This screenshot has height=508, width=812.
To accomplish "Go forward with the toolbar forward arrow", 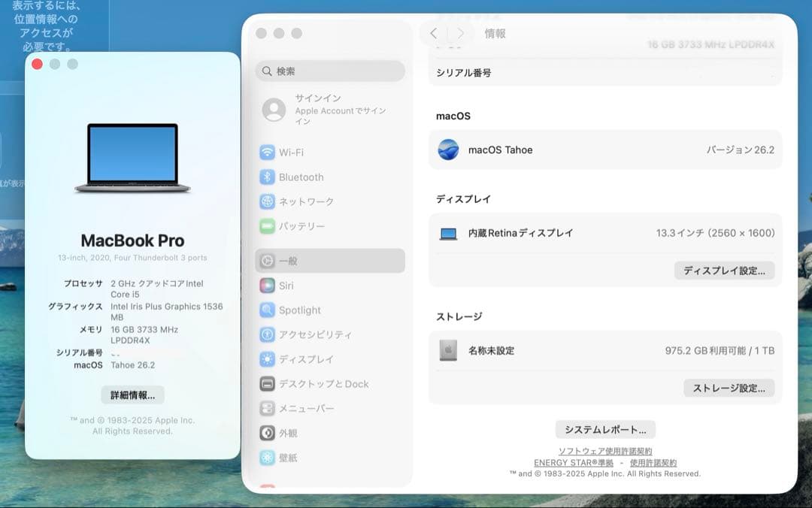I will (x=460, y=34).
